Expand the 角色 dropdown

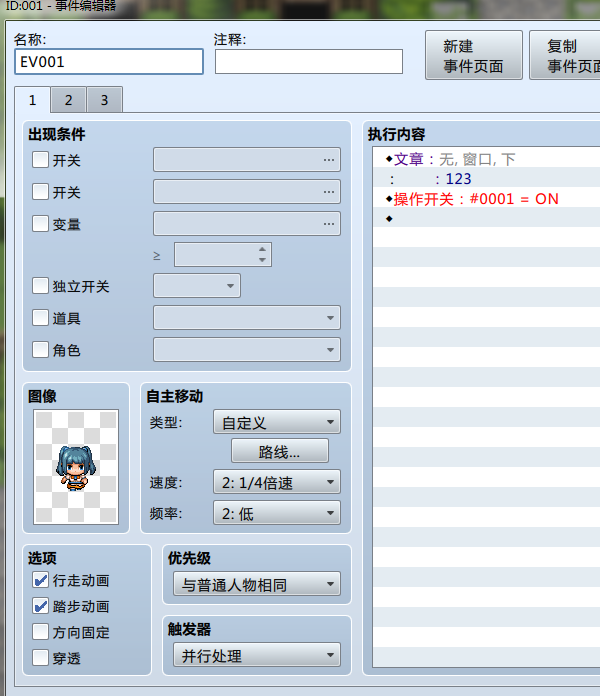pyautogui.click(x=247, y=350)
